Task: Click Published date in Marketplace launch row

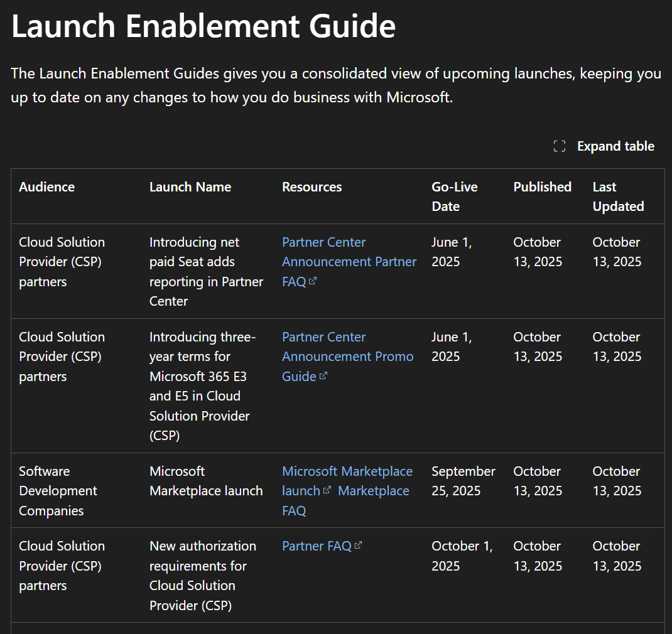Action: coord(538,481)
